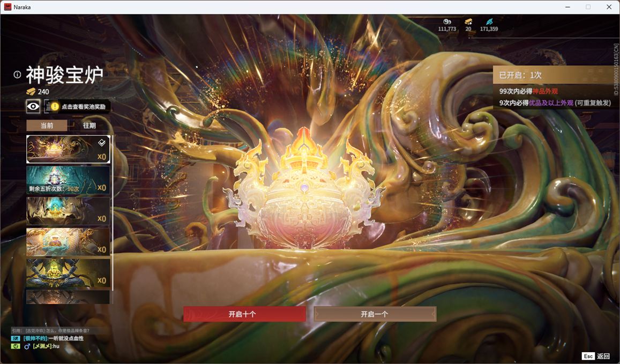
Task: Click the green chat channel icon on bottom message
Action: click(x=16, y=346)
